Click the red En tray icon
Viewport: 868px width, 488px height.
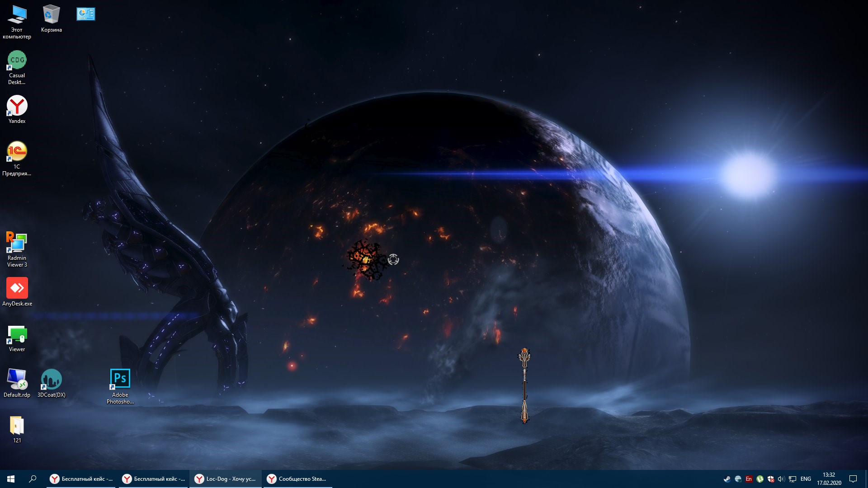pyautogui.click(x=749, y=479)
